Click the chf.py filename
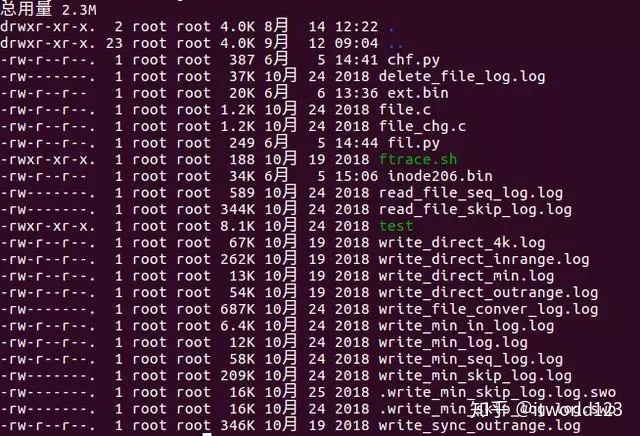The image size is (640, 436). point(413,60)
